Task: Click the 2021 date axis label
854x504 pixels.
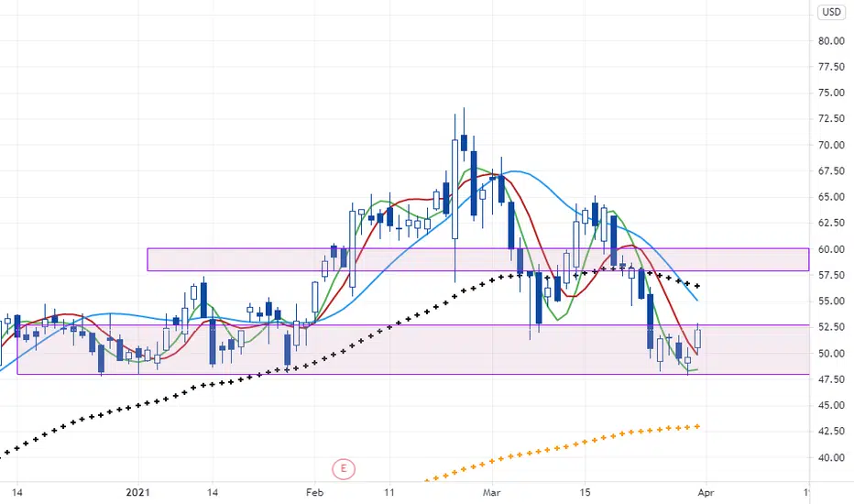Action: pyautogui.click(x=137, y=493)
